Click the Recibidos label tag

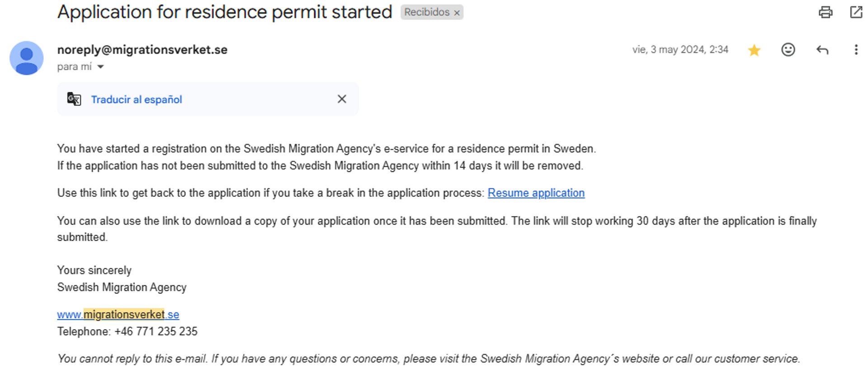click(x=427, y=12)
